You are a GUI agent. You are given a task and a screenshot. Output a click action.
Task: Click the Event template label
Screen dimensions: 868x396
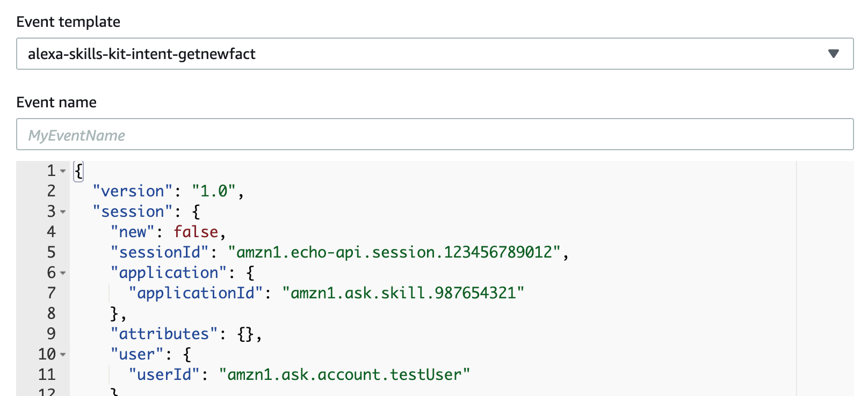coord(68,22)
